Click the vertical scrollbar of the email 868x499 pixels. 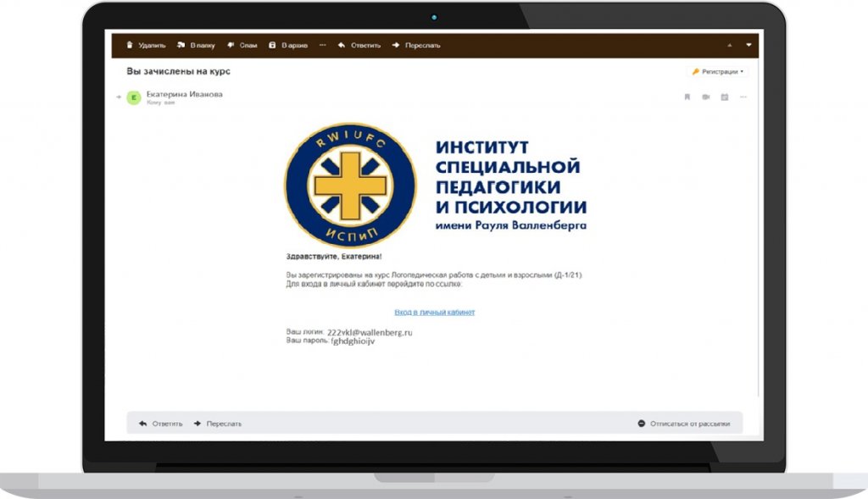[759, 227]
